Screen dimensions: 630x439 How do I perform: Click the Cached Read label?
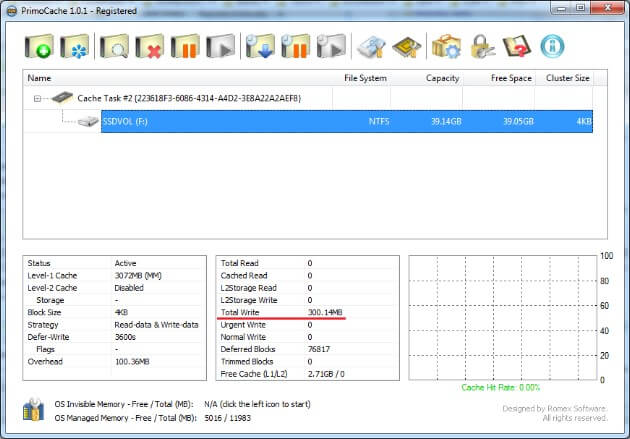click(x=244, y=276)
